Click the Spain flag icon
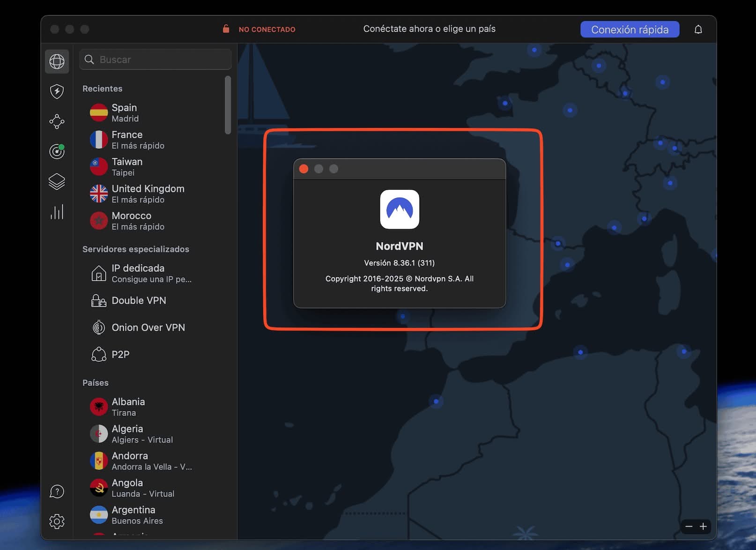This screenshot has width=756, height=550. pyautogui.click(x=99, y=113)
